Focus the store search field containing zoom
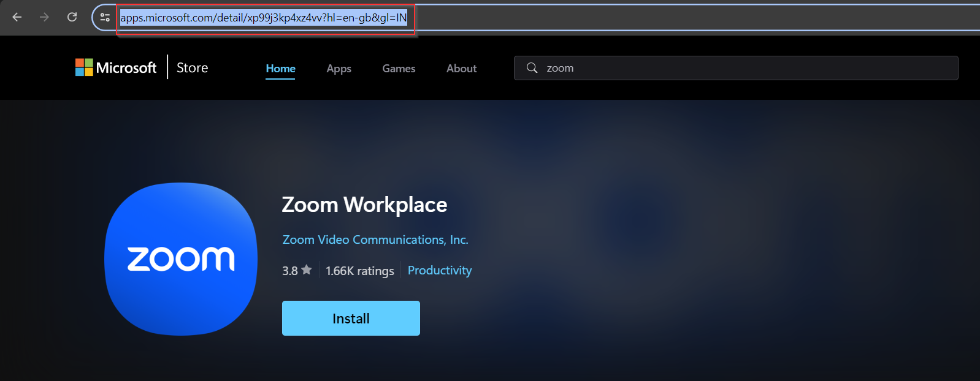Screen dimensions: 980x381 (736, 68)
